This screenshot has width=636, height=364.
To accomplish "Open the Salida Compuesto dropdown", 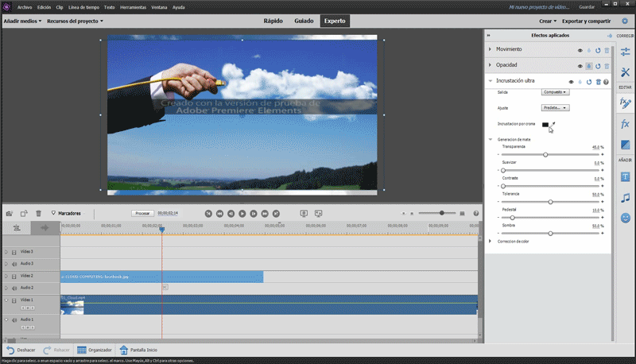I will 556,92.
